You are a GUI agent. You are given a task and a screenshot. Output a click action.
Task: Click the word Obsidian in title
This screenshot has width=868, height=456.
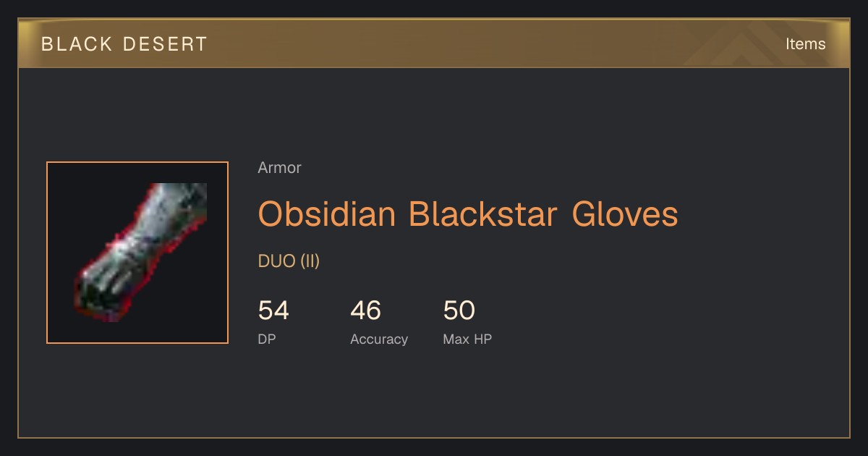(x=327, y=214)
